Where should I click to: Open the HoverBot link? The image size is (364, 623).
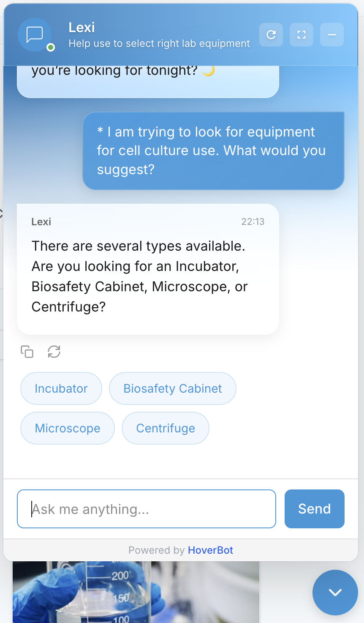click(210, 550)
